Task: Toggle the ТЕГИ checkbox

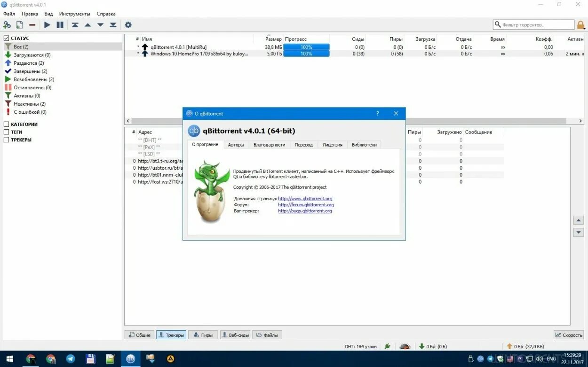Action: click(x=6, y=132)
